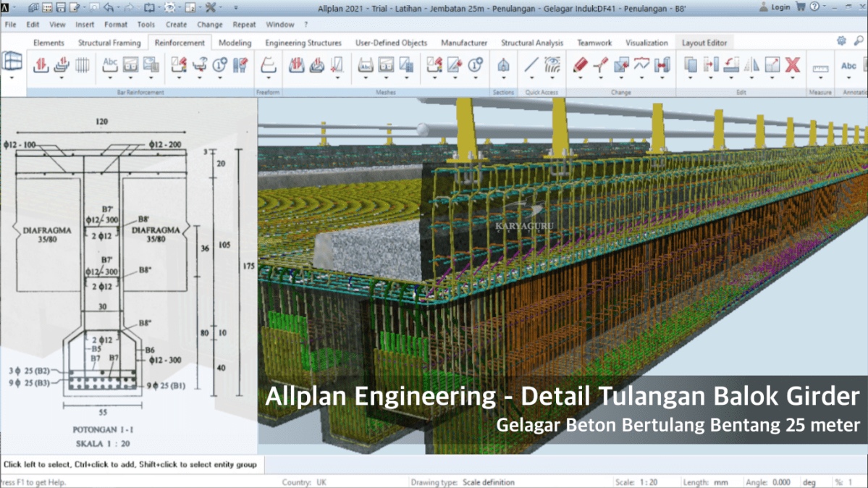
Task: Open the Tools menu
Action: click(x=146, y=25)
